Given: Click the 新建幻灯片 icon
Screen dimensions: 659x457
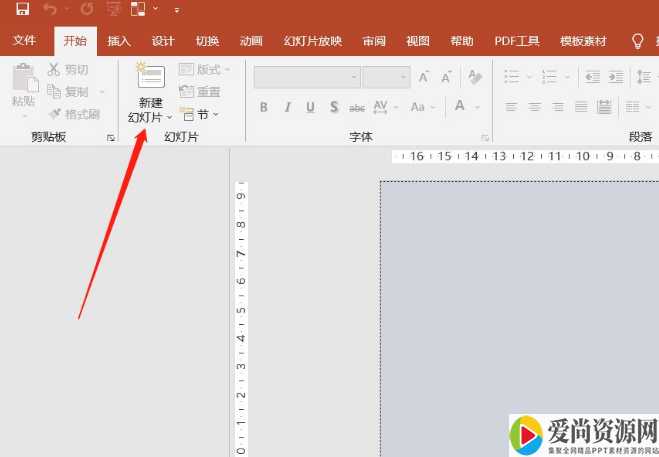Looking at the screenshot, I should [151, 76].
